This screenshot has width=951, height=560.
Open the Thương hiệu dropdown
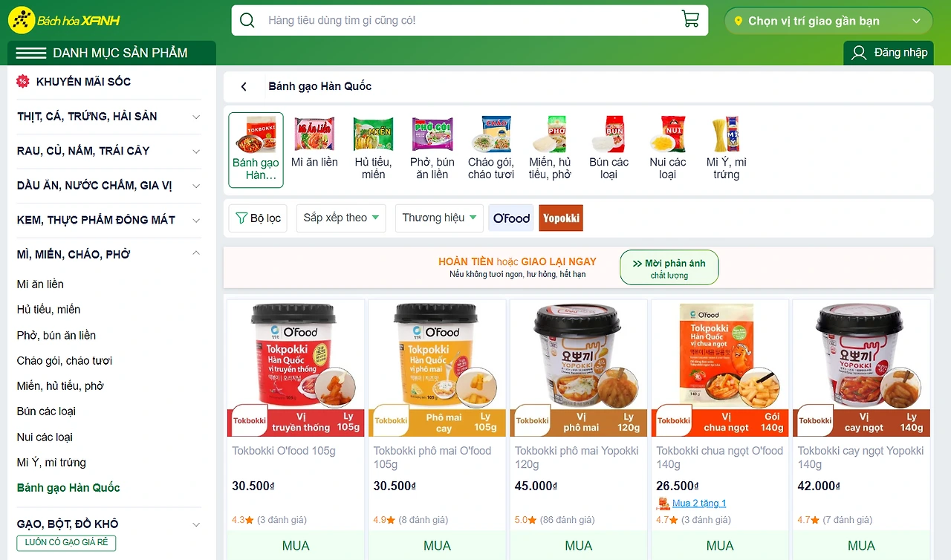point(439,218)
